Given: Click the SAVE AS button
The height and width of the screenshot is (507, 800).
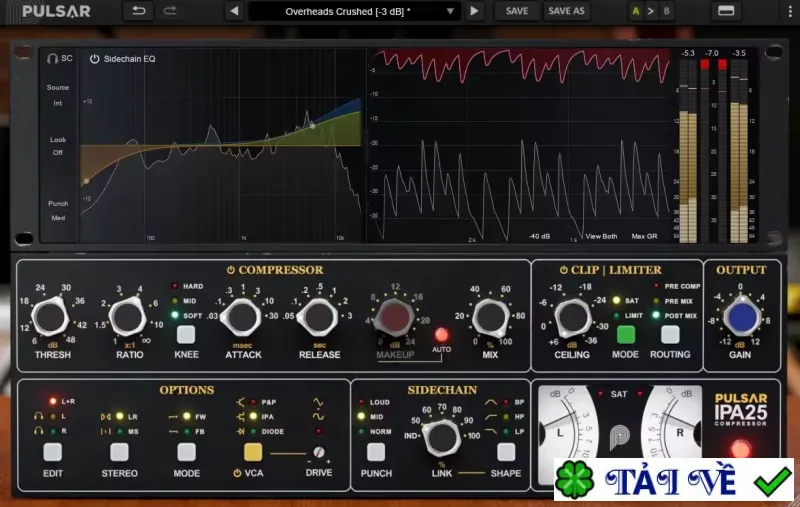Looking at the screenshot, I should click(566, 11).
